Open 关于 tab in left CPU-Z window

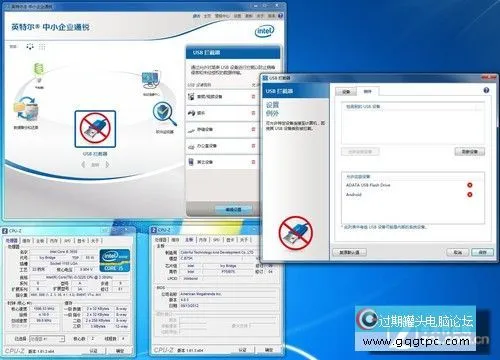coord(95,241)
